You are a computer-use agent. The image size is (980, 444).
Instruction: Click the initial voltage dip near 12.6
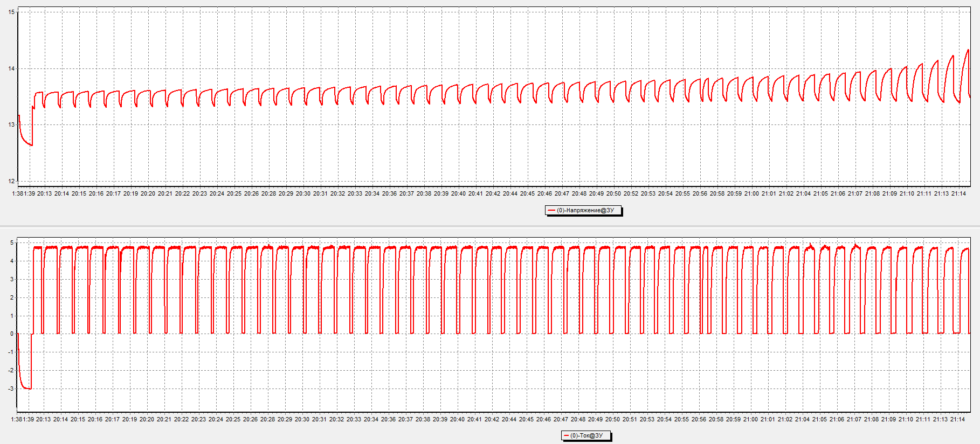(30, 144)
